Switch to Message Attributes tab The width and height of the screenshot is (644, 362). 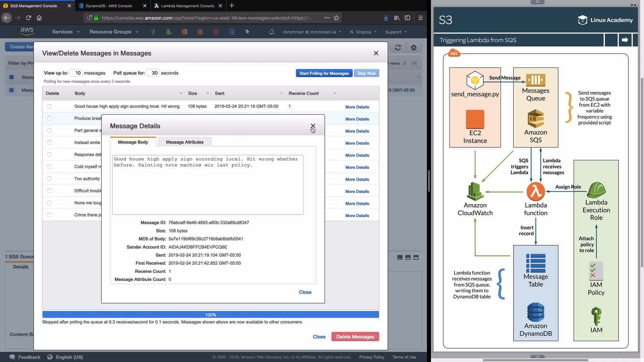184,142
